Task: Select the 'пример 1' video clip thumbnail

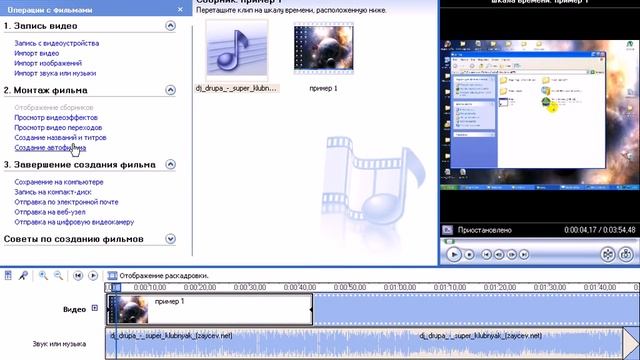Action: coord(324,49)
